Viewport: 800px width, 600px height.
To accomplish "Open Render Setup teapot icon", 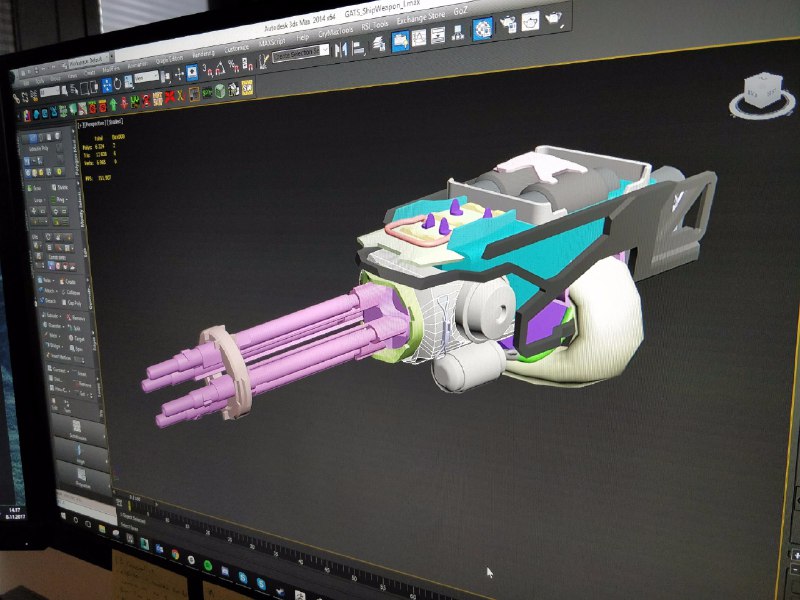I will (x=508, y=24).
